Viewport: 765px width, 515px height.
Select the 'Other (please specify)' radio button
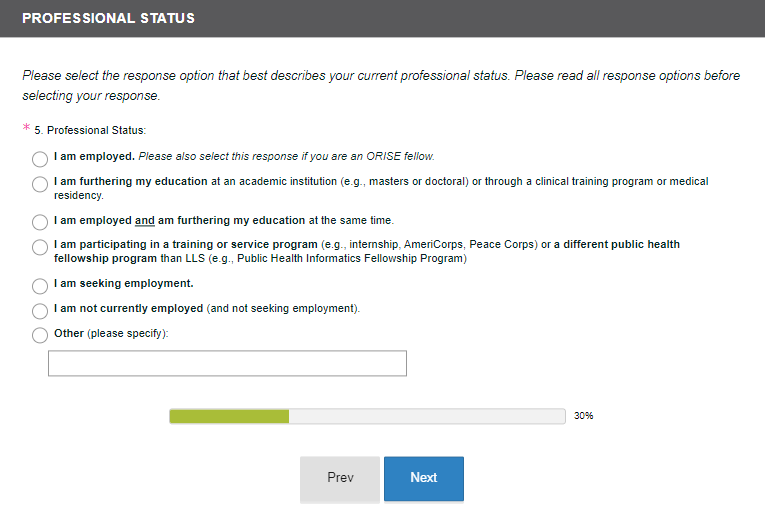(40, 336)
